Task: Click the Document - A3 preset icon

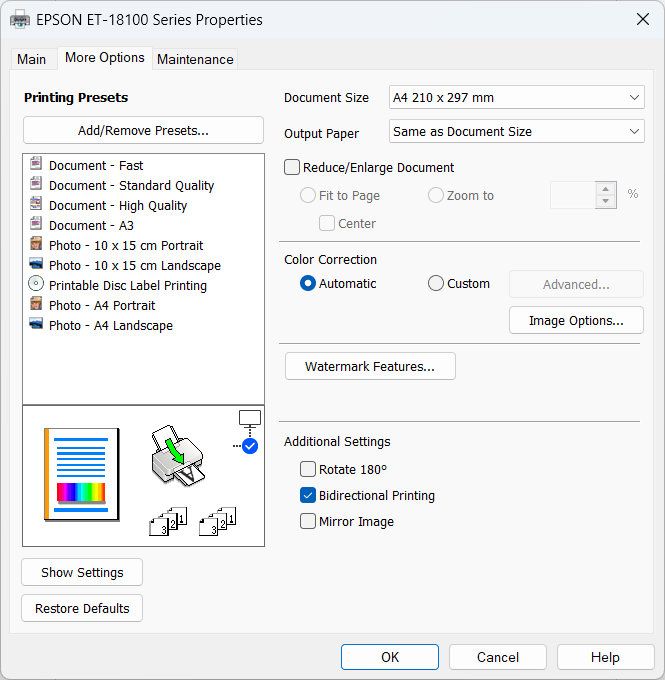Action: pyautogui.click(x=36, y=223)
